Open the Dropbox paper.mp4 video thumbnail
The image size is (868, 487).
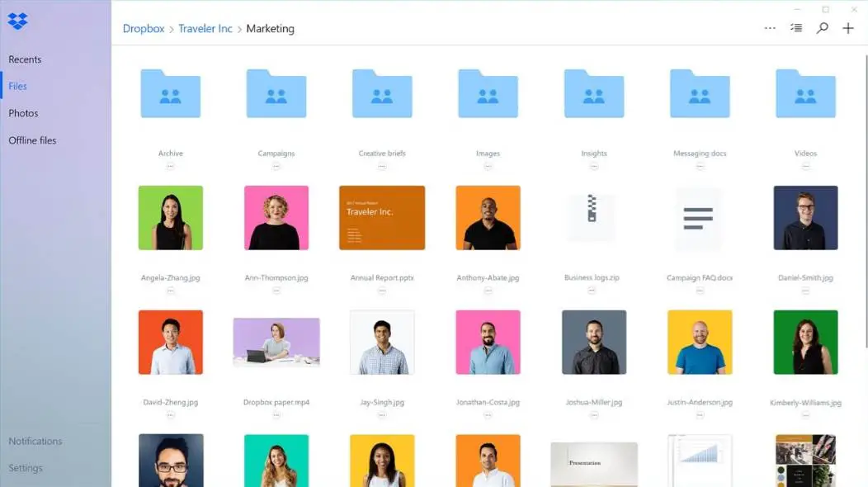pos(276,342)
